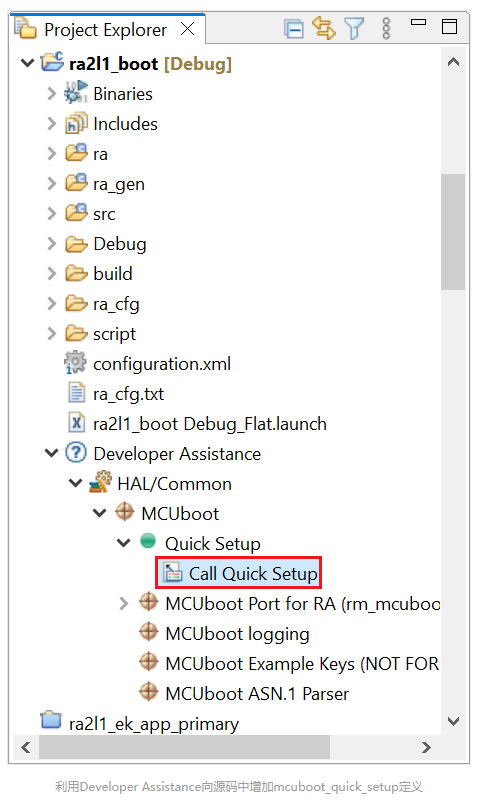478x808 pixels.
Task: Collapse the ra2l1_boot project tree
Action: pos(27,63)
